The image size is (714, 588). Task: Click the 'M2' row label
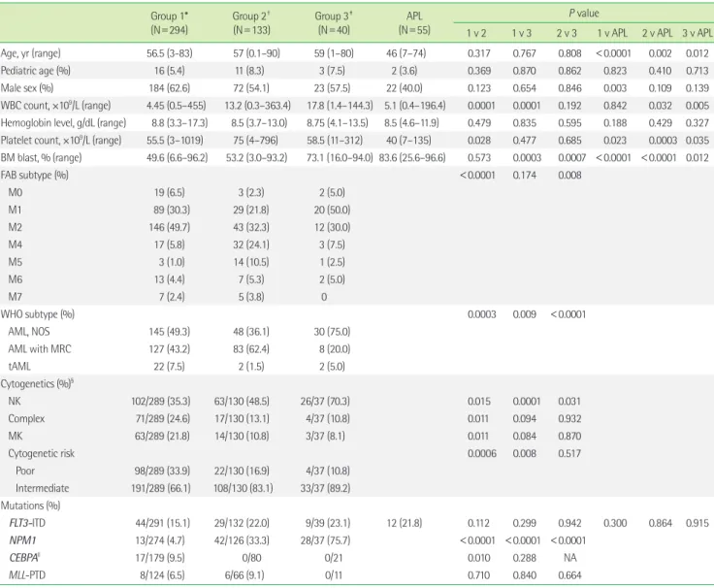pyautogui.click(x=15, y=227)
